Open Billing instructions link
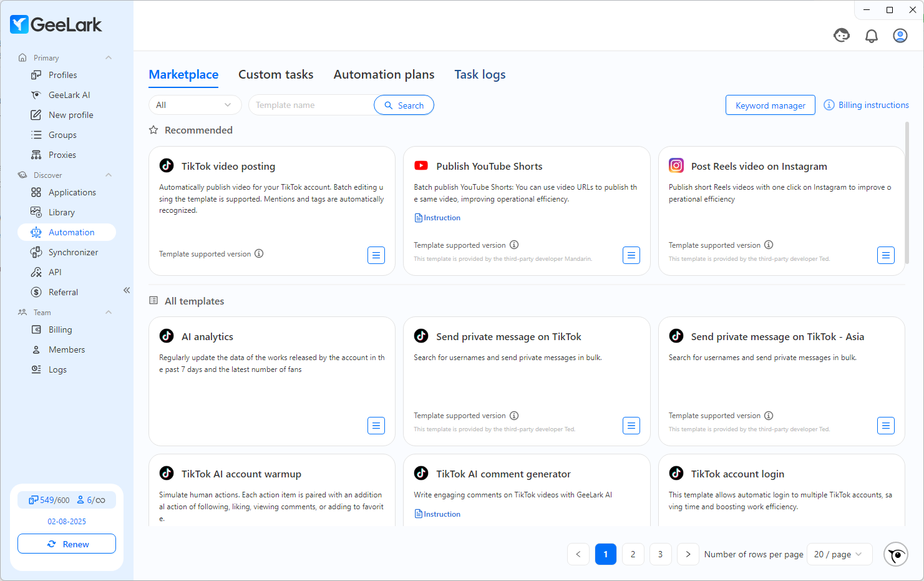The image size is (924, 581). pyautogui.click(x=866, y=105)
